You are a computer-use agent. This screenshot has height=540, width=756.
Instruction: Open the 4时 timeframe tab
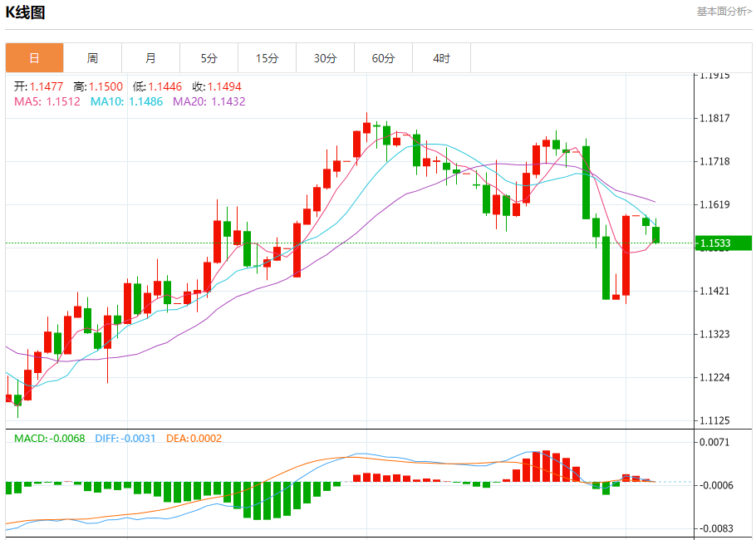tap(442, 58)
